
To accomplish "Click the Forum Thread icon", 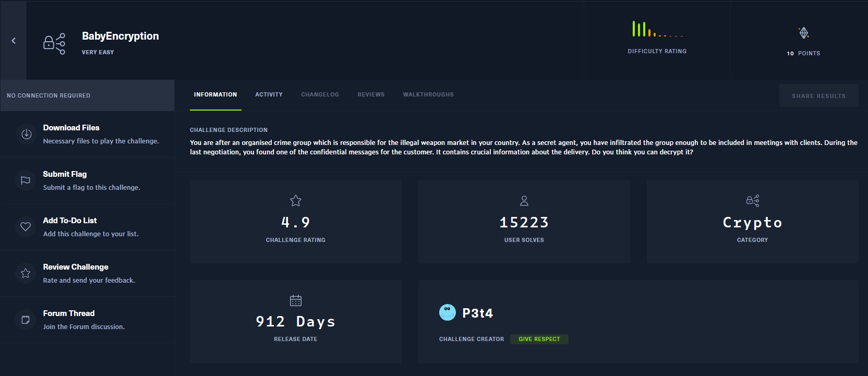I will pos(26,320).
